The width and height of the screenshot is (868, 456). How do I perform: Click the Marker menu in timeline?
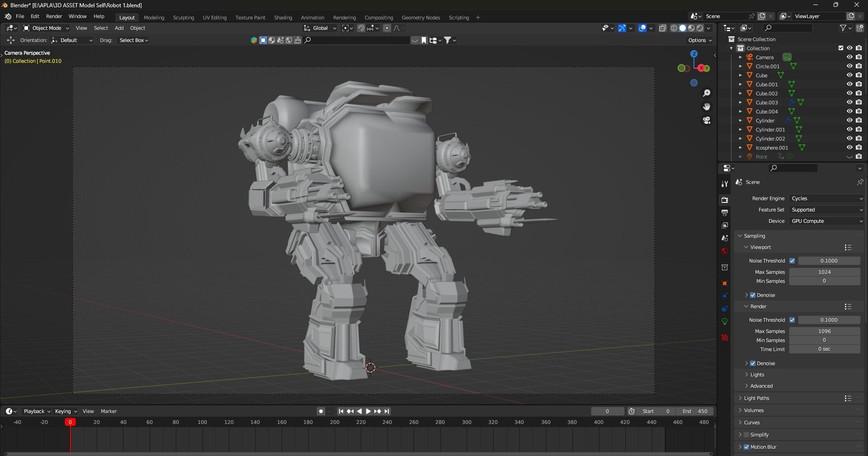[108, 411]
